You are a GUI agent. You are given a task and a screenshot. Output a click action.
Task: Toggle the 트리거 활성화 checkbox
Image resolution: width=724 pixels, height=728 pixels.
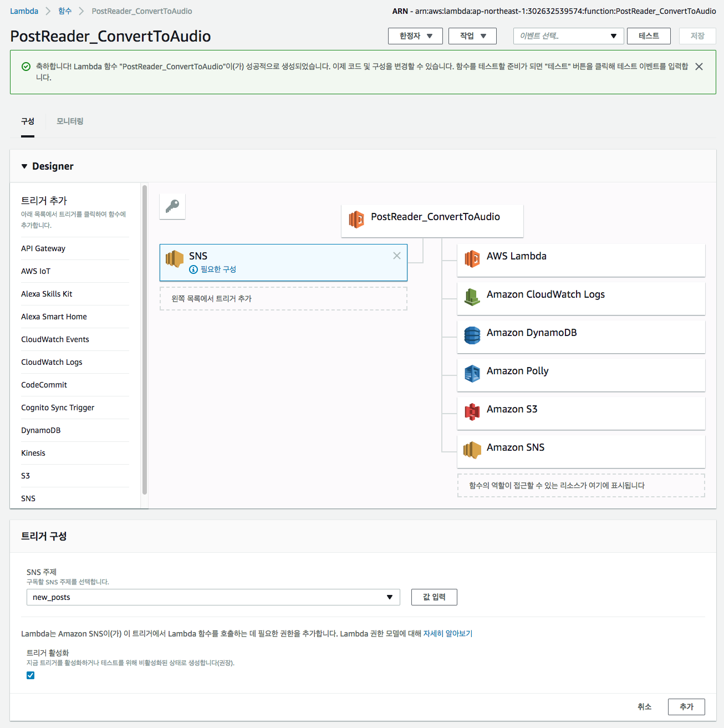coord(30,675)
